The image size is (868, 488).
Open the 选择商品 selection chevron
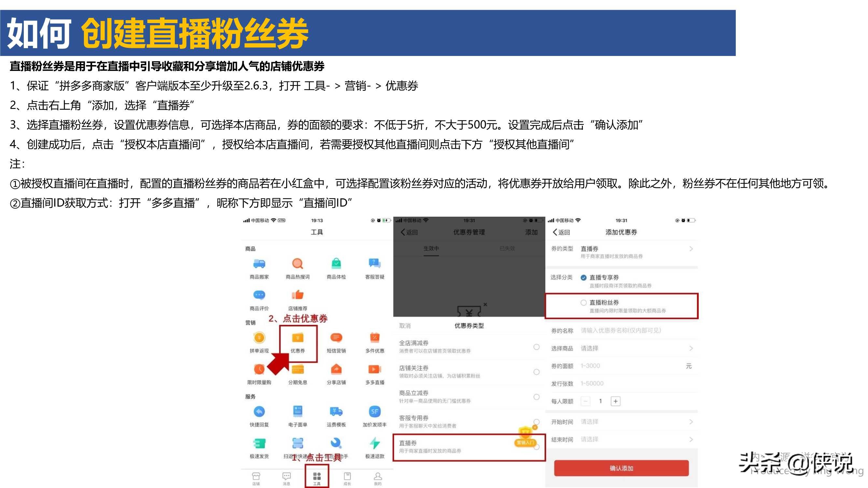(691, 348)
